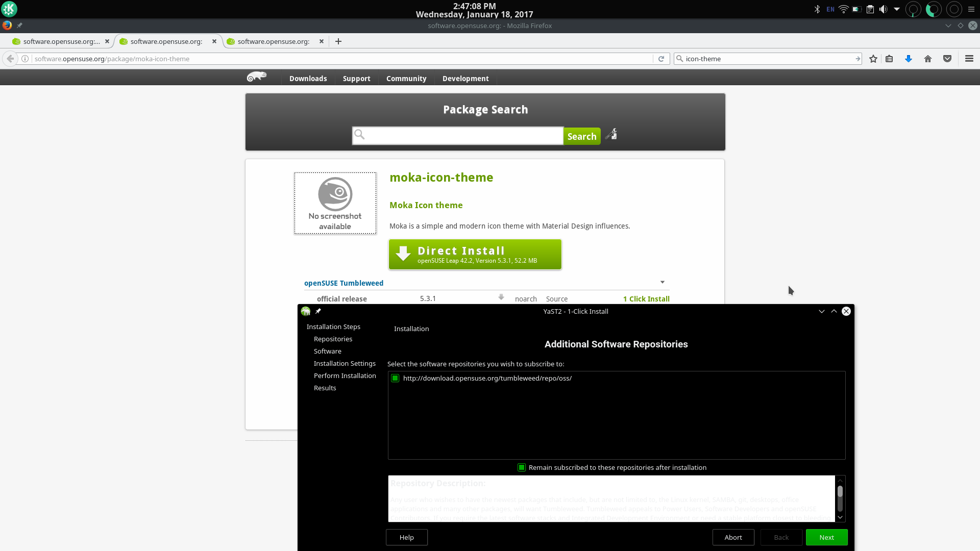This screenshot has width=980, height=551.
Task: Select Repositories in Installation Steps
Action: pyautogui.click(x=333, y=339)
